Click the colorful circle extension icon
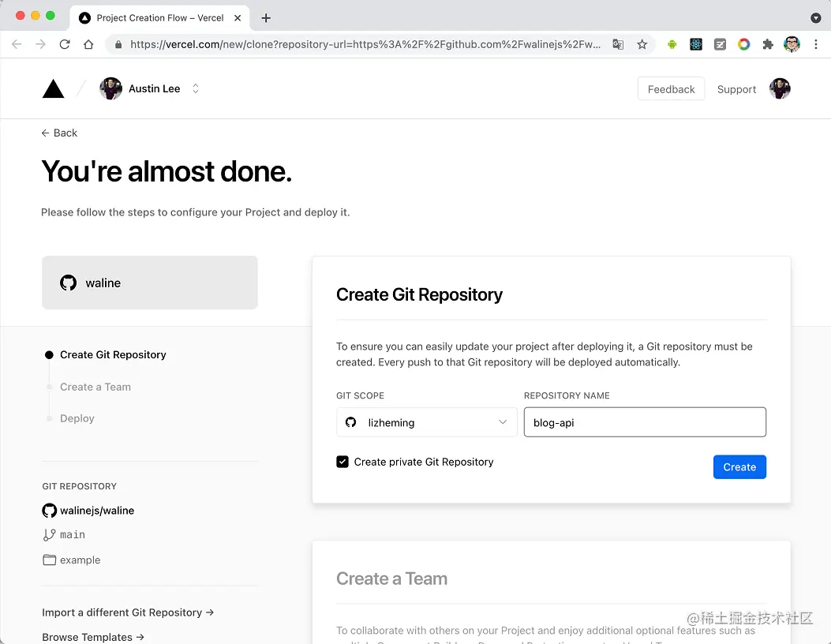831x644 pixels. click(743, 44)
